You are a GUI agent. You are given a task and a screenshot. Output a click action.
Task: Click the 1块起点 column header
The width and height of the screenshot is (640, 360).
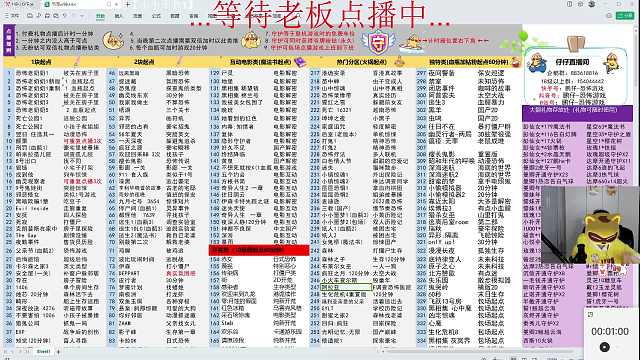pyautogui.click(x=41, y=62)
